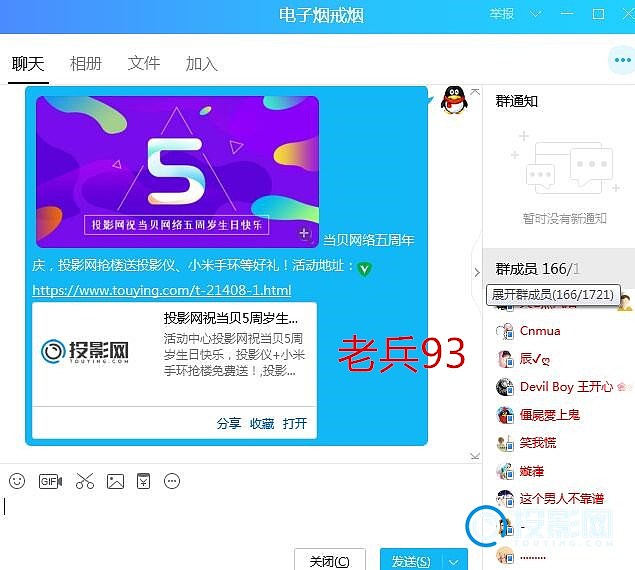Click avatar beside 笑我慌

(x=505, y=443)
